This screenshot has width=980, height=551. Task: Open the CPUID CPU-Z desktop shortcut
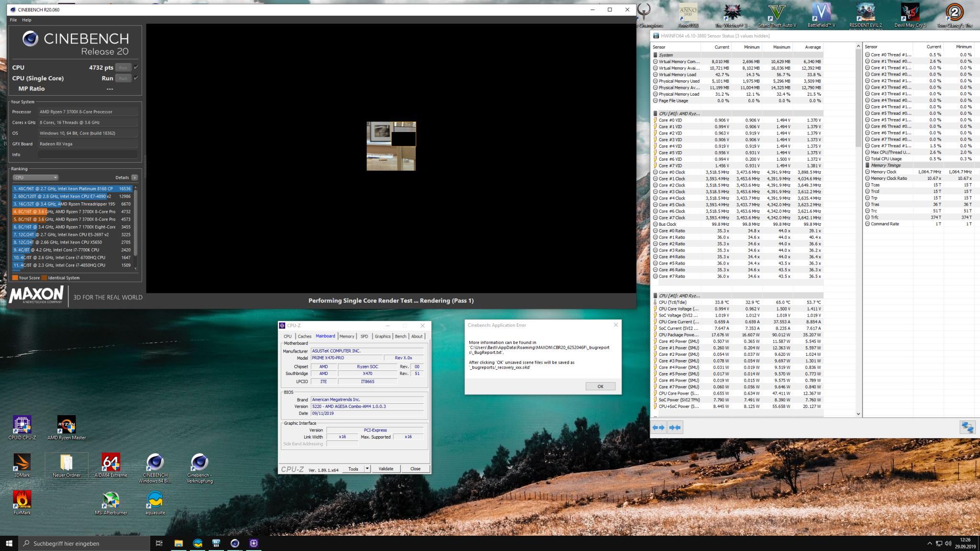(22, 428)
